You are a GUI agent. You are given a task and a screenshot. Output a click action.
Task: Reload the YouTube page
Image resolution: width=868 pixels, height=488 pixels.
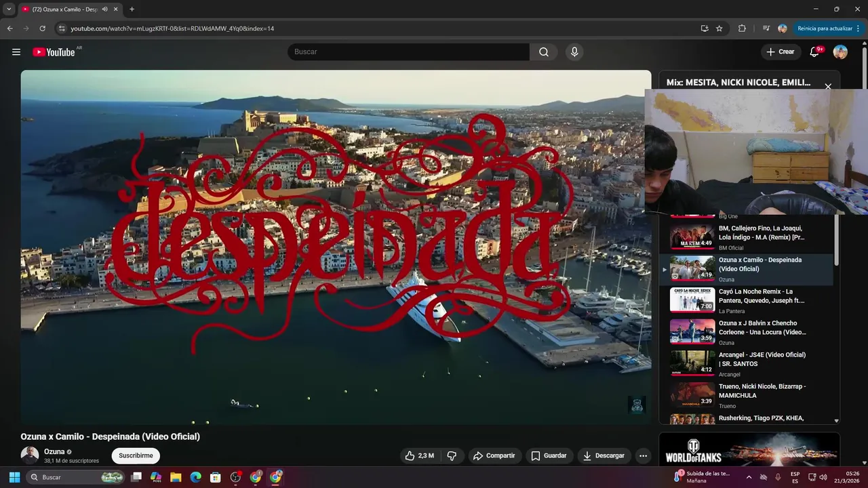click(42, 28)
